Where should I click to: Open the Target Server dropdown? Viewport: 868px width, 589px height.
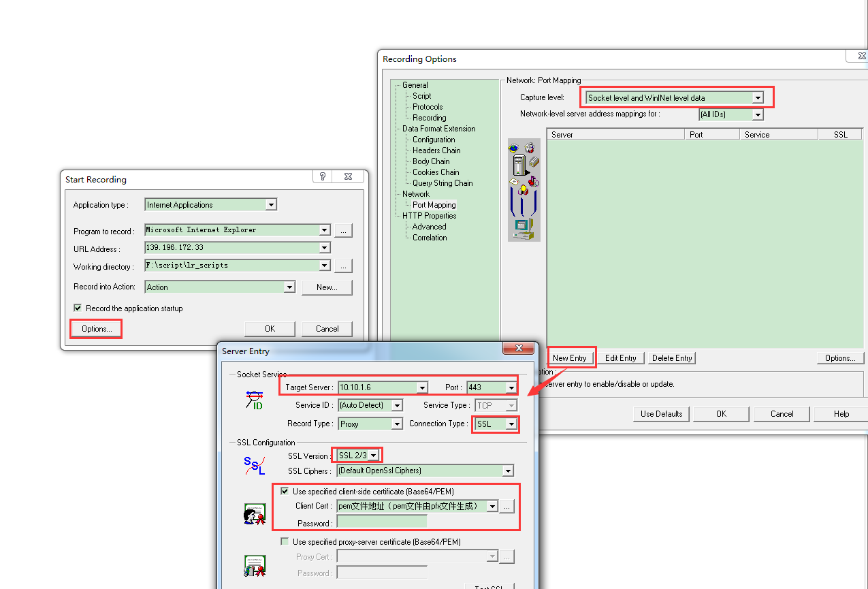pyautogui.click(x=422, y=387)
